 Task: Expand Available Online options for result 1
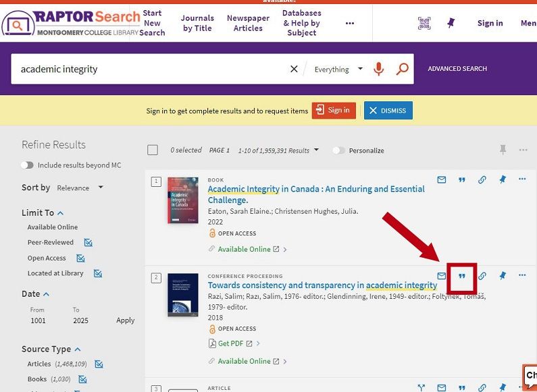tap(285, 250)
